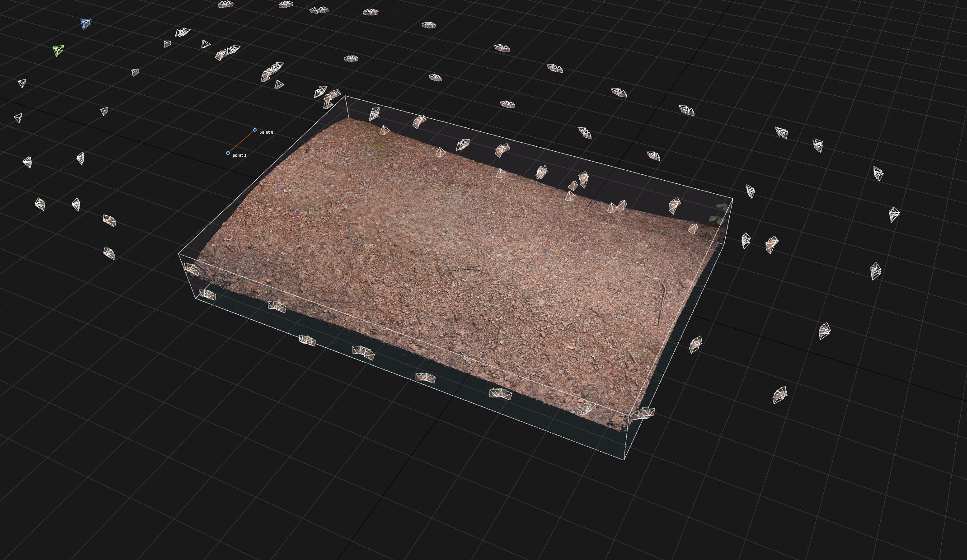Image resolution: width=967 pixels, height=560 pixels.
Task: Click the "point 1" text label
Action: 239,155
